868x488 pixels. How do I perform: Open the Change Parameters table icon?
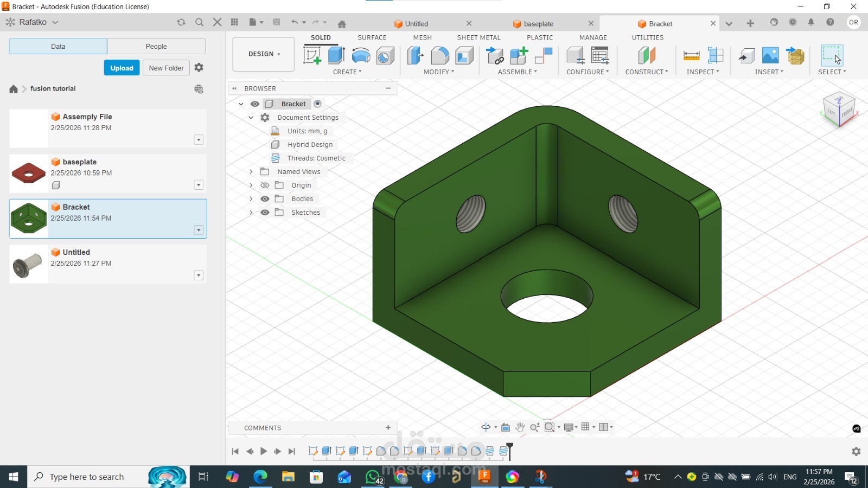599,55
